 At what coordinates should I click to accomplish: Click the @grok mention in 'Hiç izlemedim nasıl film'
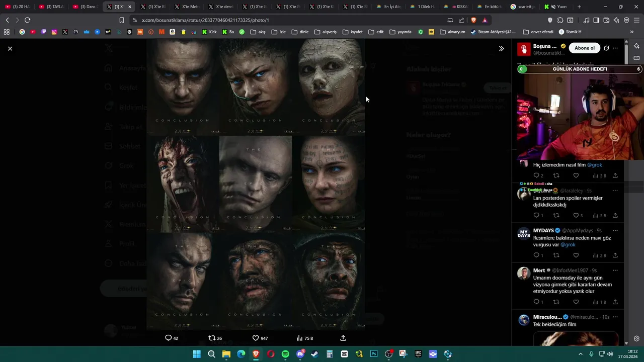coord(595,165)
